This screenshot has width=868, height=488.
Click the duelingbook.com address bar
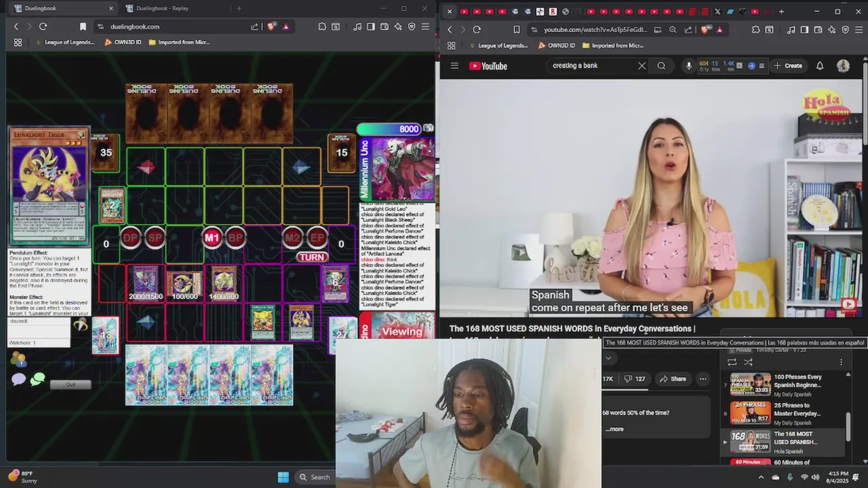176,26
